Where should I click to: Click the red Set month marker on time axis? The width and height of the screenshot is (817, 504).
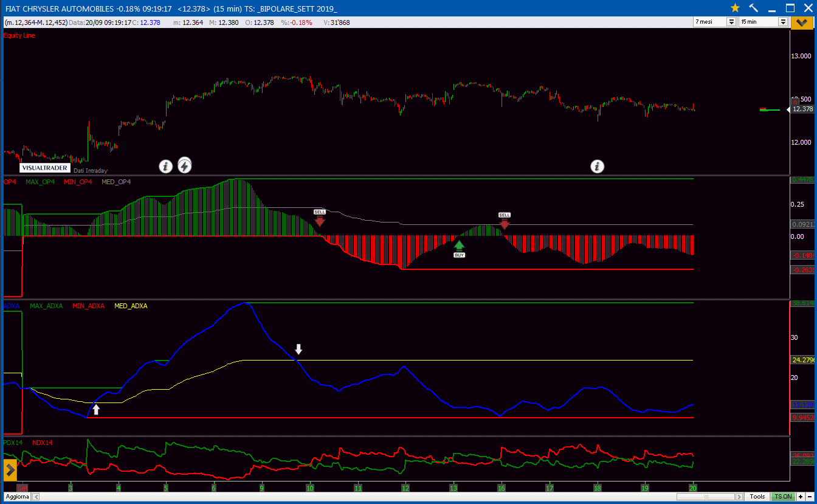pyautogui.click(x=22, y=488)
